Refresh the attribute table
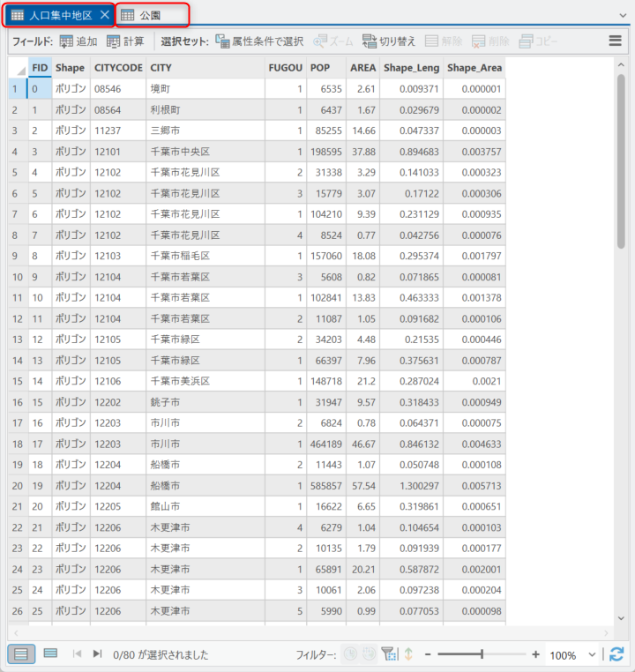Screen dimensions: 635x672 pyautogui.click(x=616, y=654)
